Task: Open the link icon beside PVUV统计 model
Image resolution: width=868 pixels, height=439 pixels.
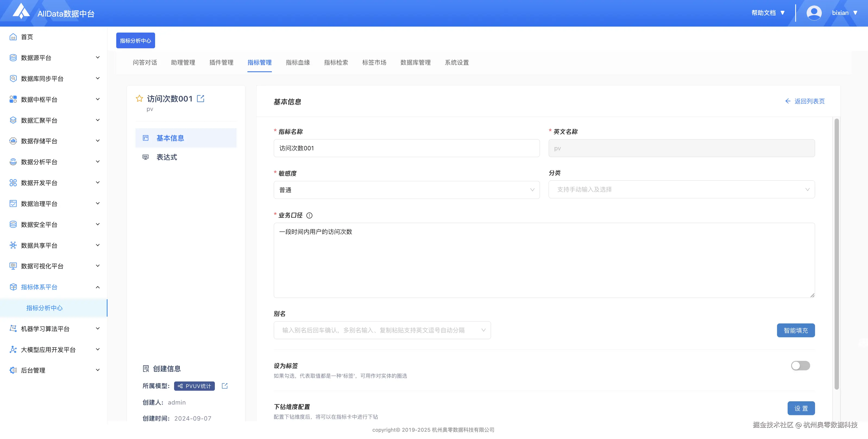Action: click(x=225, y=386)
